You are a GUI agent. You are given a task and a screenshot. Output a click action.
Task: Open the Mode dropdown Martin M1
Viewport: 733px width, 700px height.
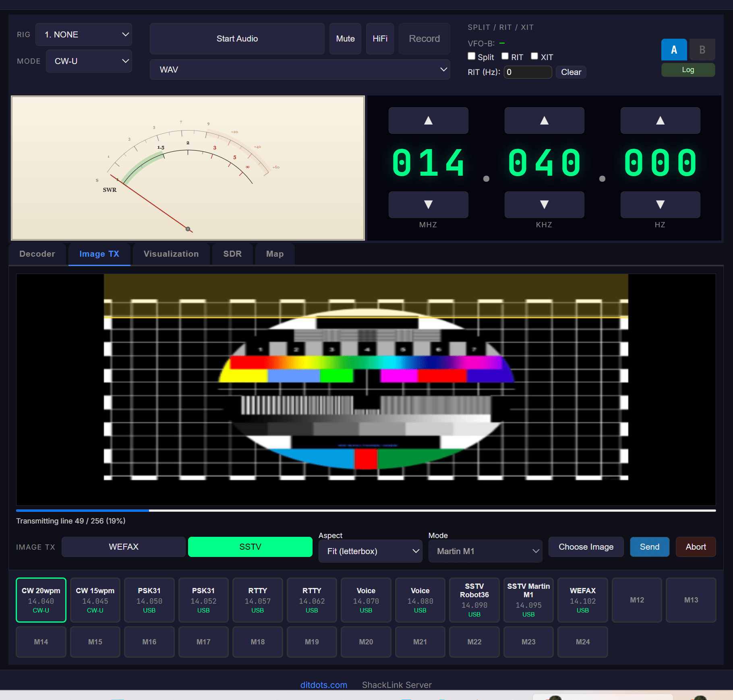click(485, 551)
